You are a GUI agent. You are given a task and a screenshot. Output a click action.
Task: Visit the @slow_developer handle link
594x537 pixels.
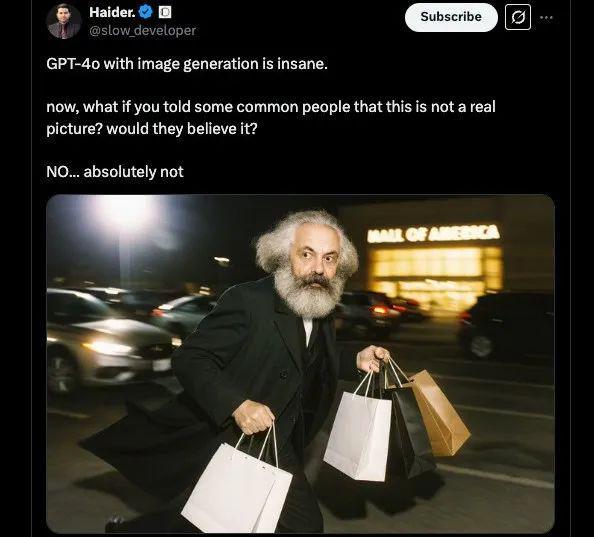(x=142, y=30)
